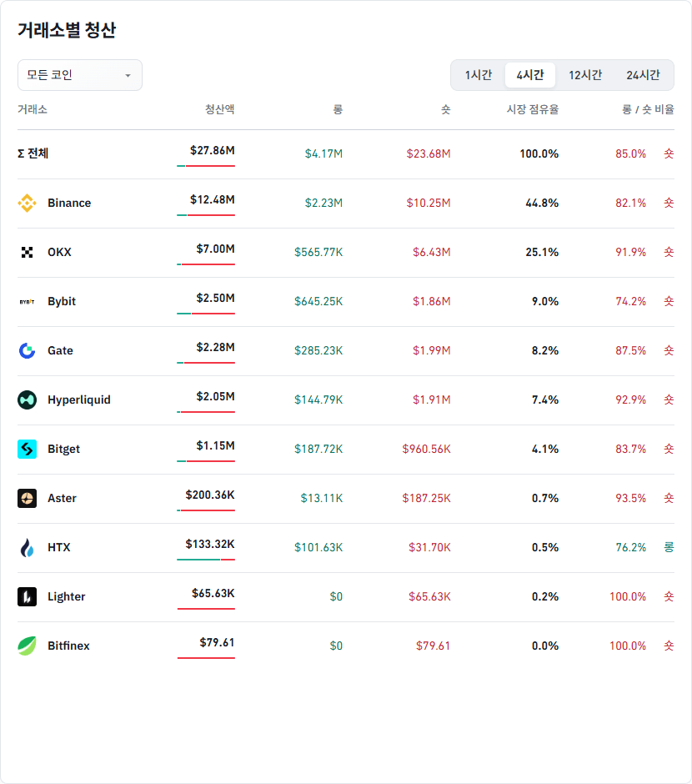Open the Lighter exchange name link
Viewport: 692px width, 784px height.
coord(67,596)
